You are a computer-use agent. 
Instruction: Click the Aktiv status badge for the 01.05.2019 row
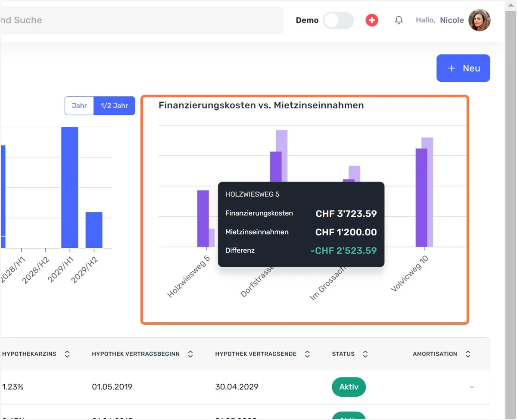(x=349, y=387)
